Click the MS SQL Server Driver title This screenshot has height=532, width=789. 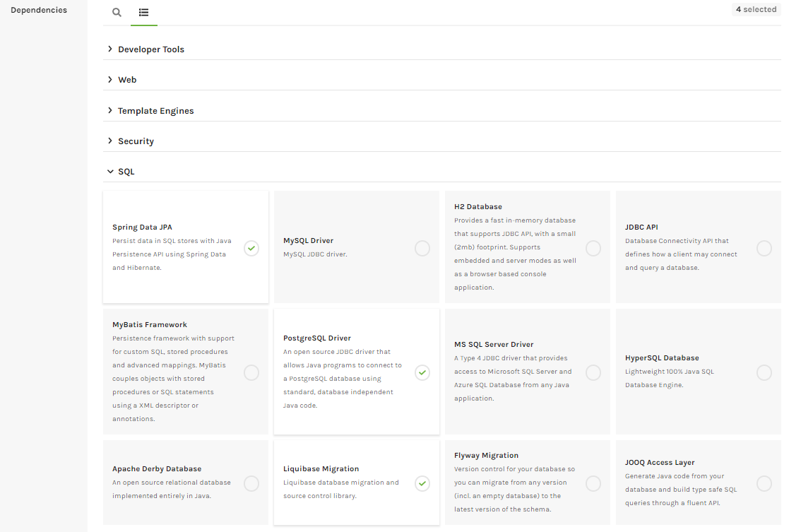[494, 344]
